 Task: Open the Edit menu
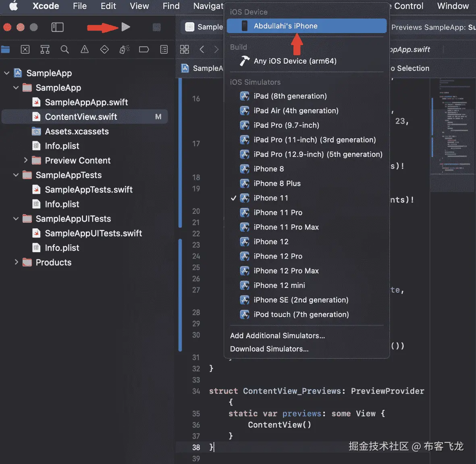108,6
